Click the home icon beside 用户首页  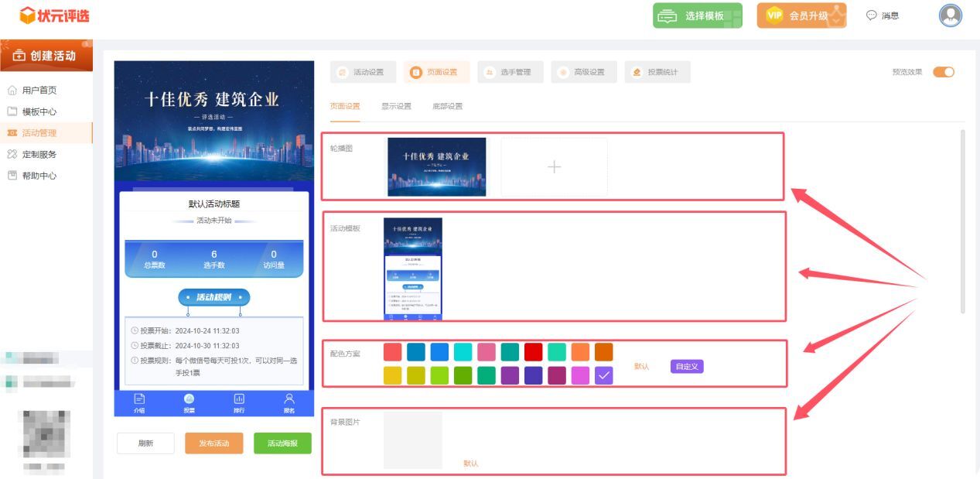tap(12, 91)
